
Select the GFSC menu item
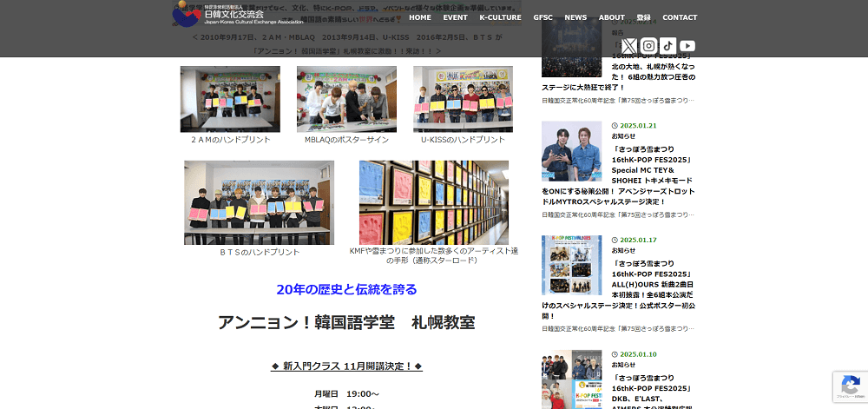coord(543,17)
